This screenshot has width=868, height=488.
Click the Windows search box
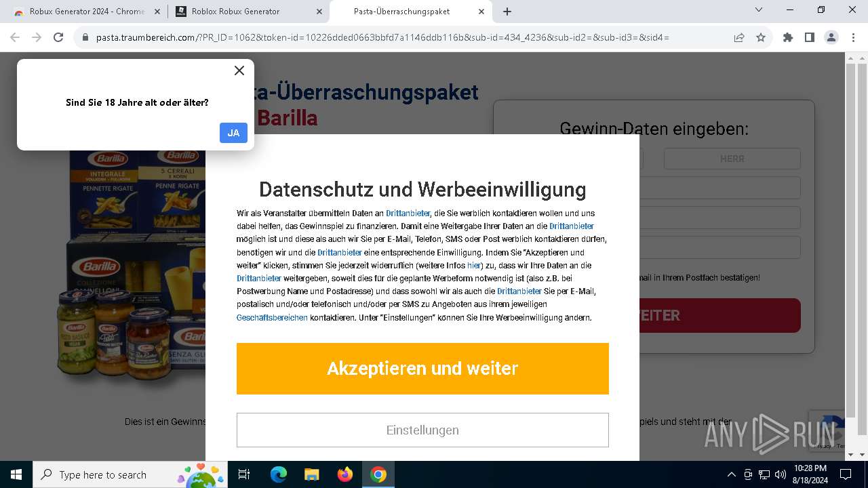coord(131,474)
